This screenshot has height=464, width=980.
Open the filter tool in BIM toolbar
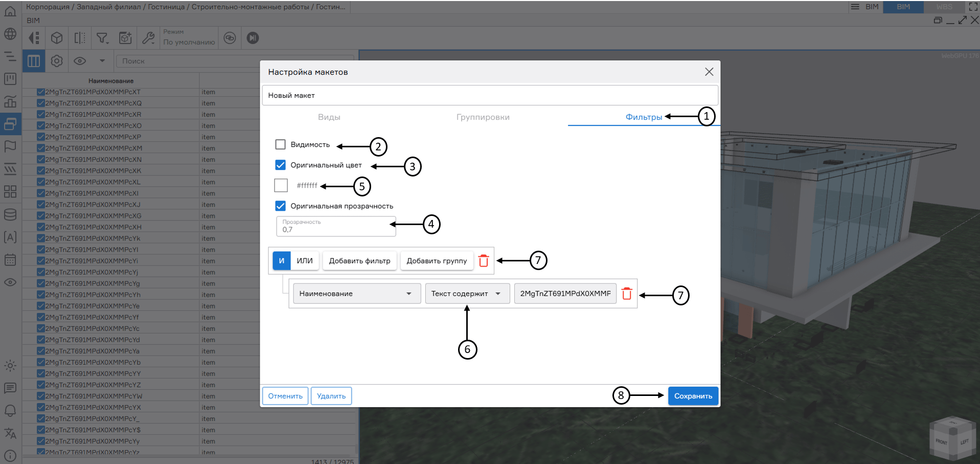click(103, 38)
